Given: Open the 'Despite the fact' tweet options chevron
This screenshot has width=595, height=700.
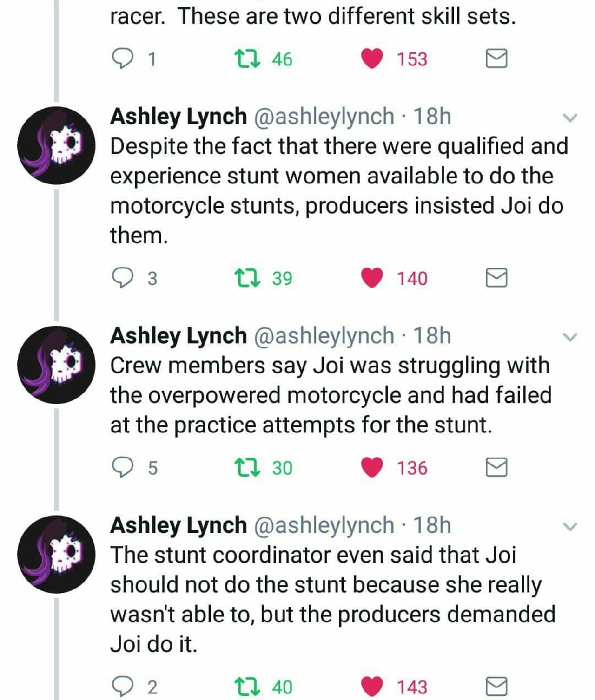Looking at the screenshot, I should (x=570, y=118).
